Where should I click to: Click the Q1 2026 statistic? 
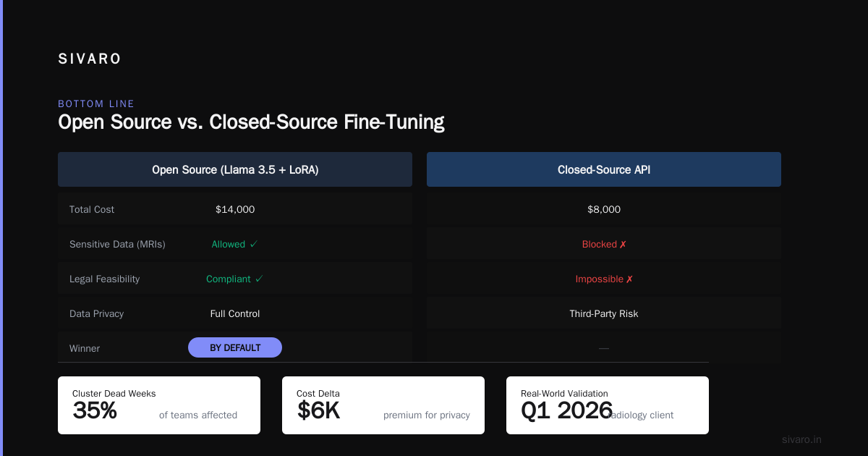point(567,410)
